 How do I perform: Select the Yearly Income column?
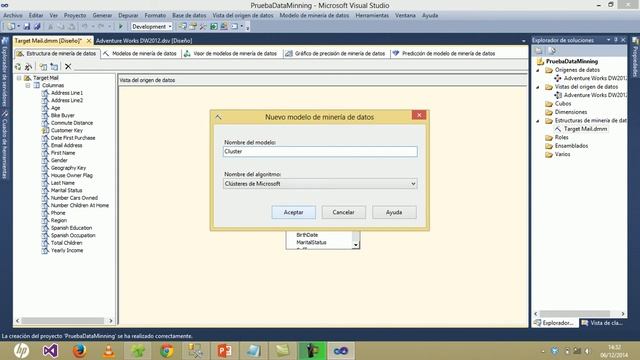[67, 250]
